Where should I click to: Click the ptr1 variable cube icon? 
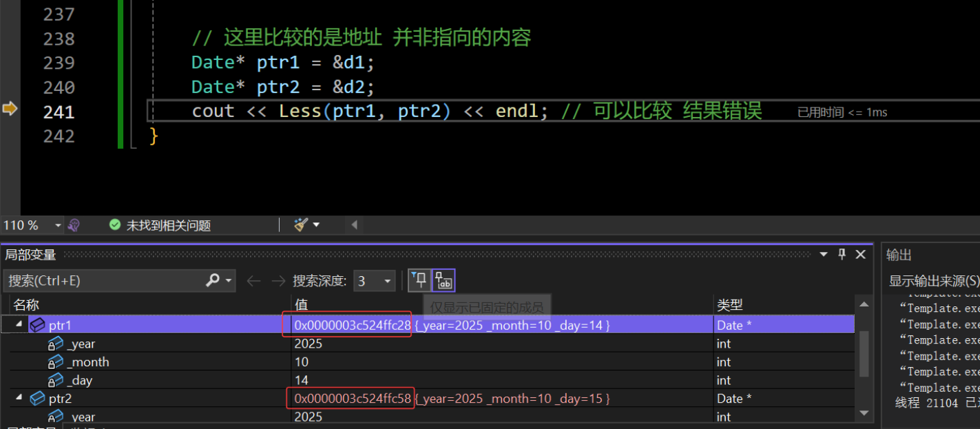coord(37,325)
